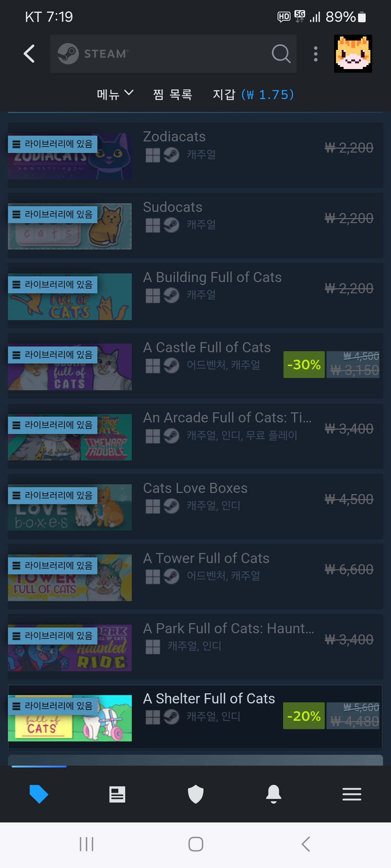Open A Tower Full of Cats thumbnail
This screenshot has height=868, width=391.
coord(70,578)
